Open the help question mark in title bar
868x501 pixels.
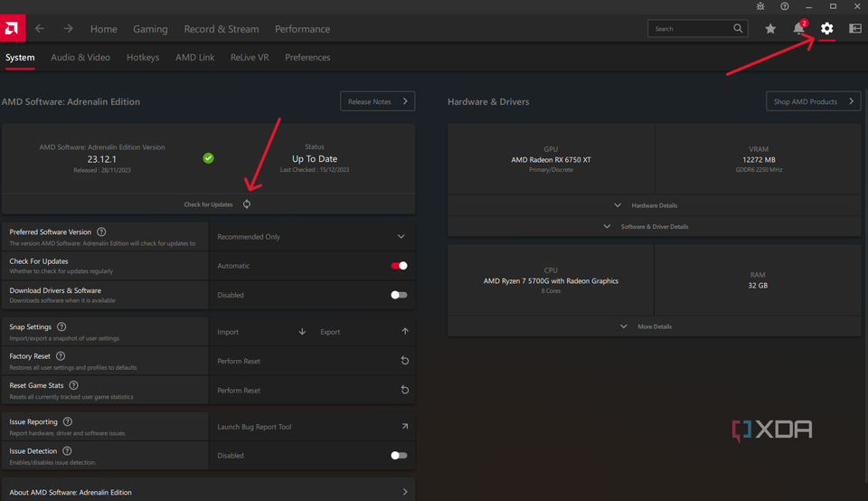click(785, 6)
